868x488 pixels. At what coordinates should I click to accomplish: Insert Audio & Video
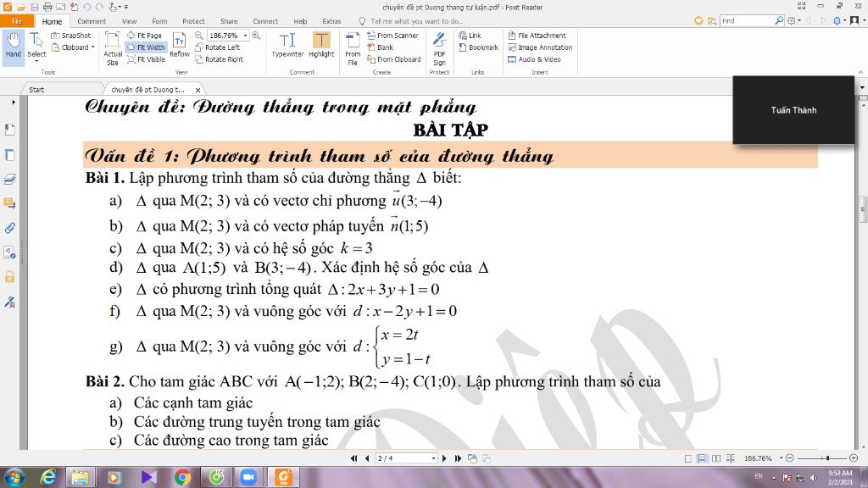point(534,59)
